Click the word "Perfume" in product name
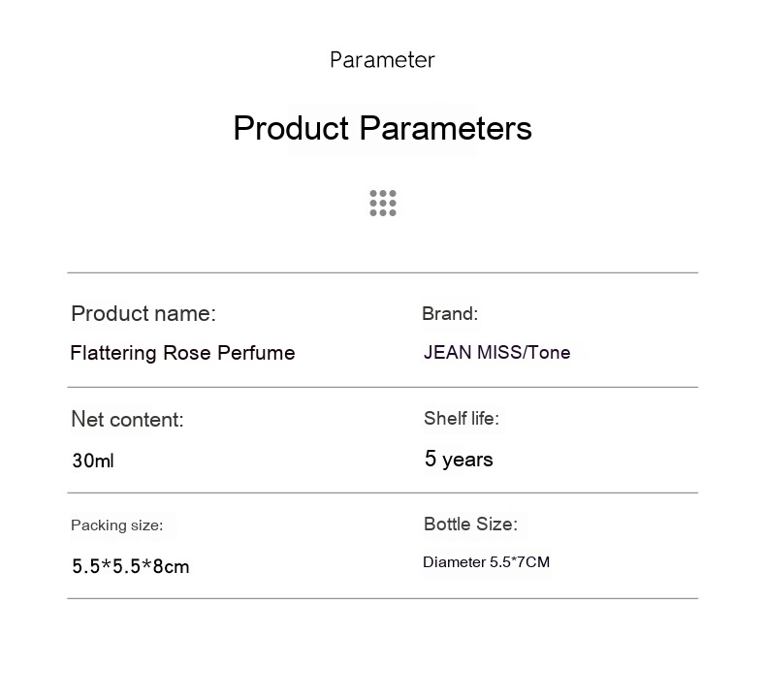Viewport: 766px width, 700px height. point(255,353)
